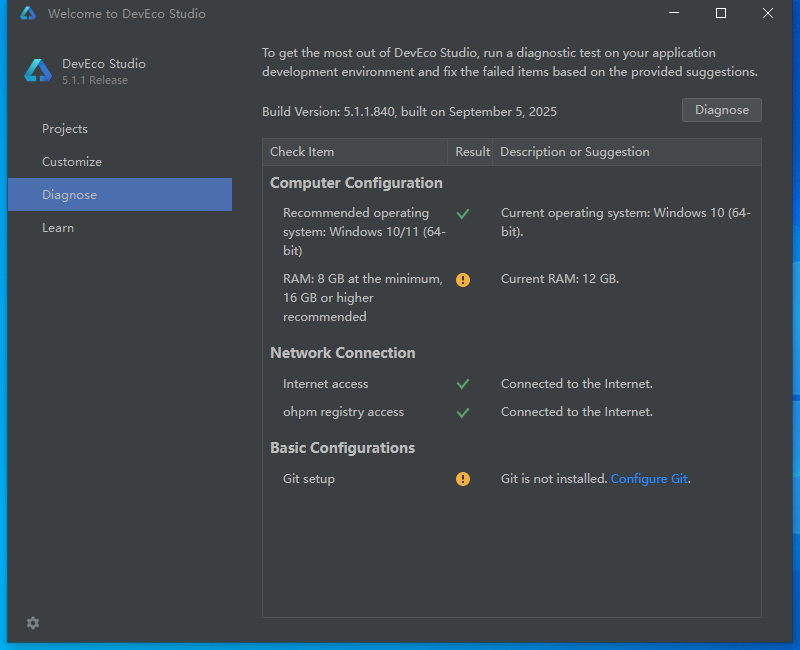800x650 pixels.
Task: Click Connected to the Internet for ohpm
Action: coord(577,412)
